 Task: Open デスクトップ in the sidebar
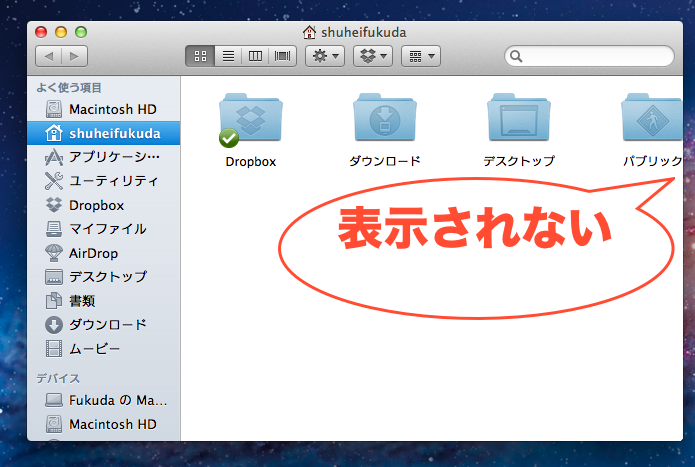tap(104, 277)
